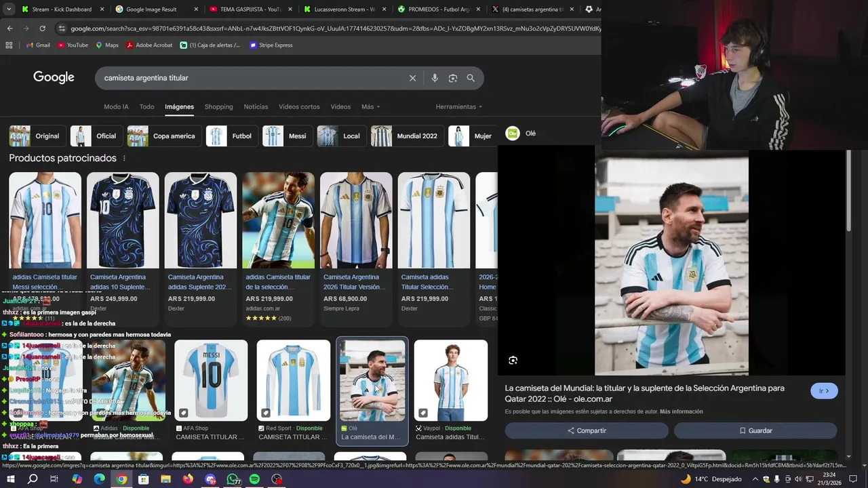Viewport: 868px width, 488px height.
Task: Go back to the previous page
Action: pyautogui.click(x=9, y=28)
